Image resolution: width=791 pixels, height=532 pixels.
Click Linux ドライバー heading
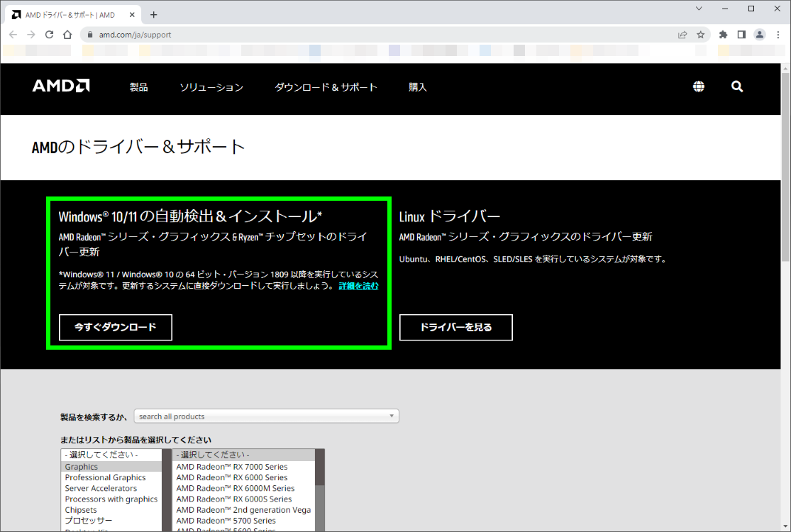pyautogui.click(x=450, y=217)
